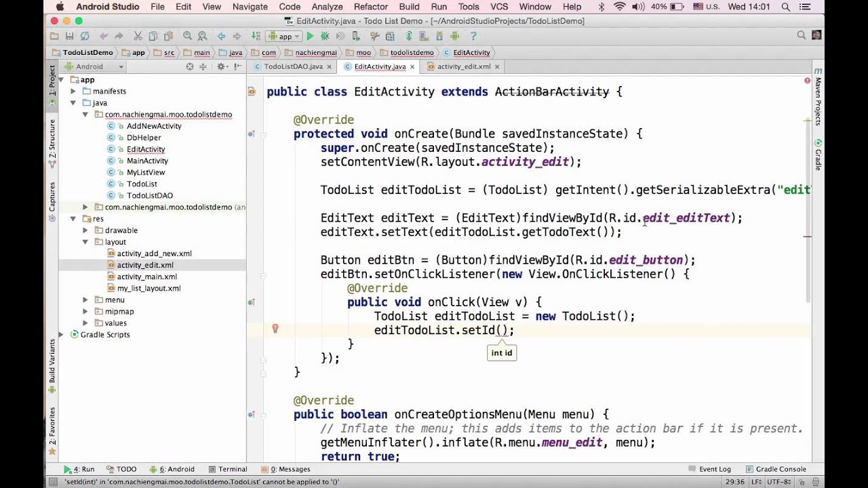Click Collapse All in project panel
The image size is (868, 488).
point(203,66)
